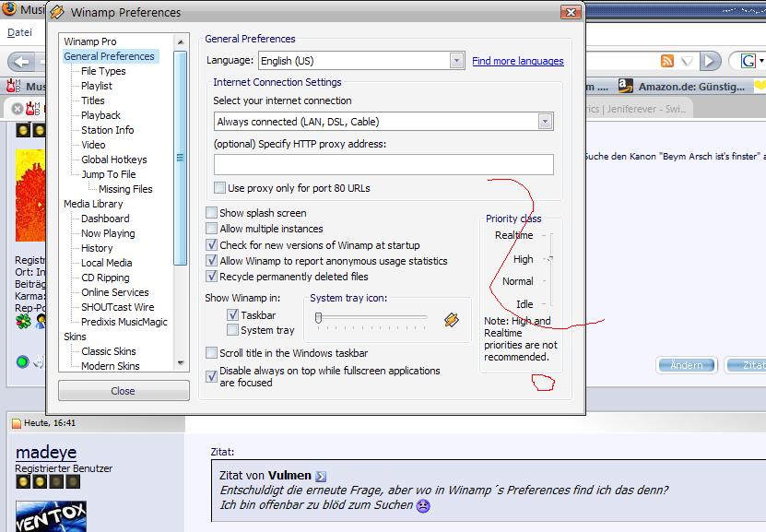766x532 pixels.
Task: Uncheck Check for new versions of Winamp at startup
Action: coord(211,244)
